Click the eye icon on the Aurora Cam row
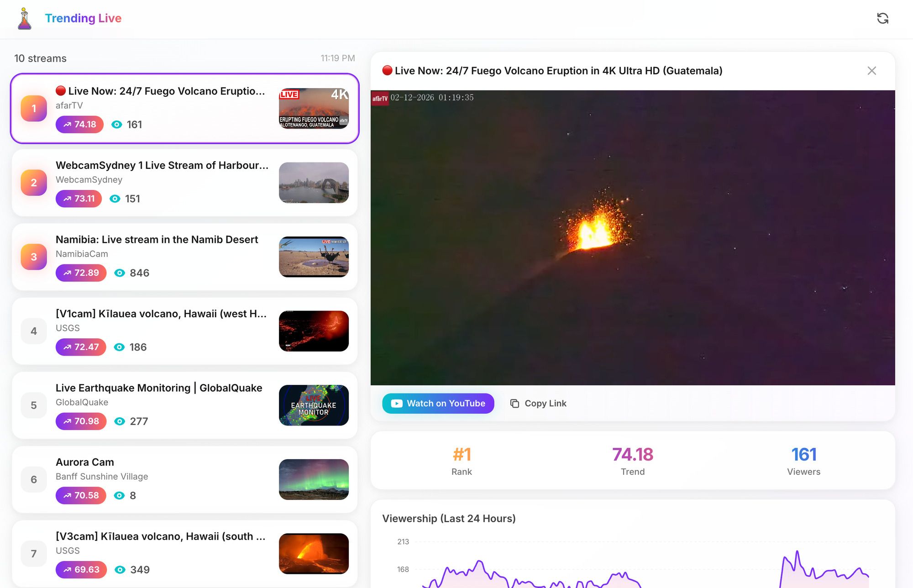 pyautogui.click(x=119, y=496)
